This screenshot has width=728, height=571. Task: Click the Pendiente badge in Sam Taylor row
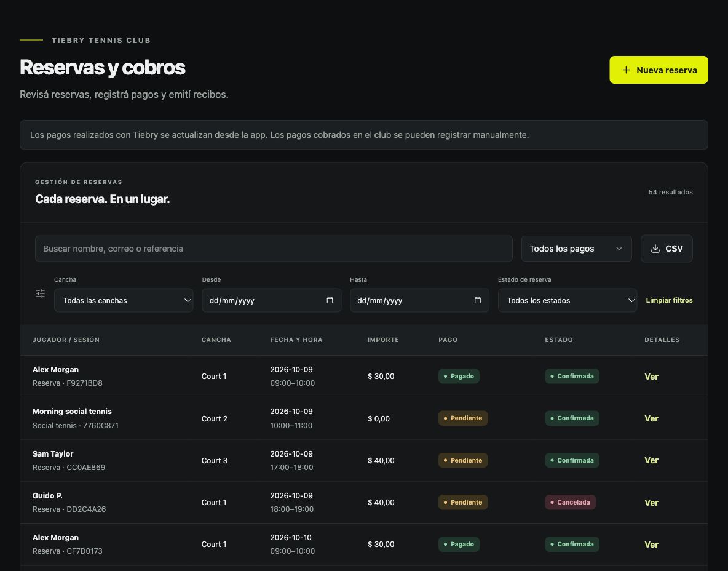(x=463, y=460)
